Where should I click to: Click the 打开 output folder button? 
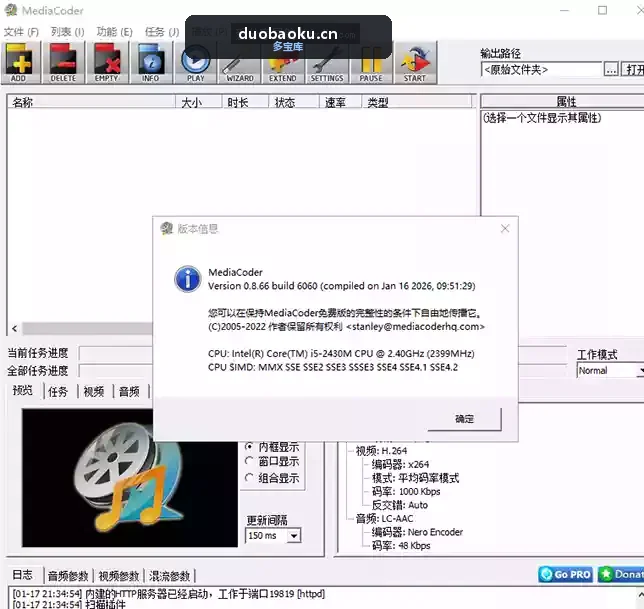coord(633,70)
